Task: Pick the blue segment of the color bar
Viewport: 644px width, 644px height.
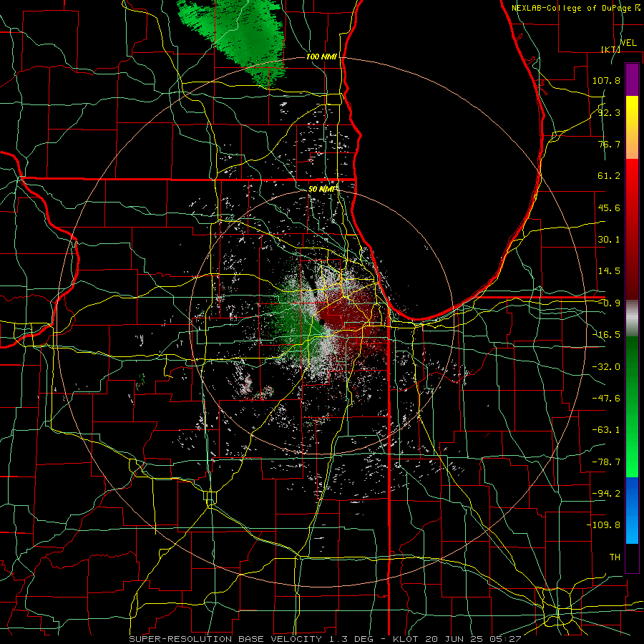Action: 632,510
